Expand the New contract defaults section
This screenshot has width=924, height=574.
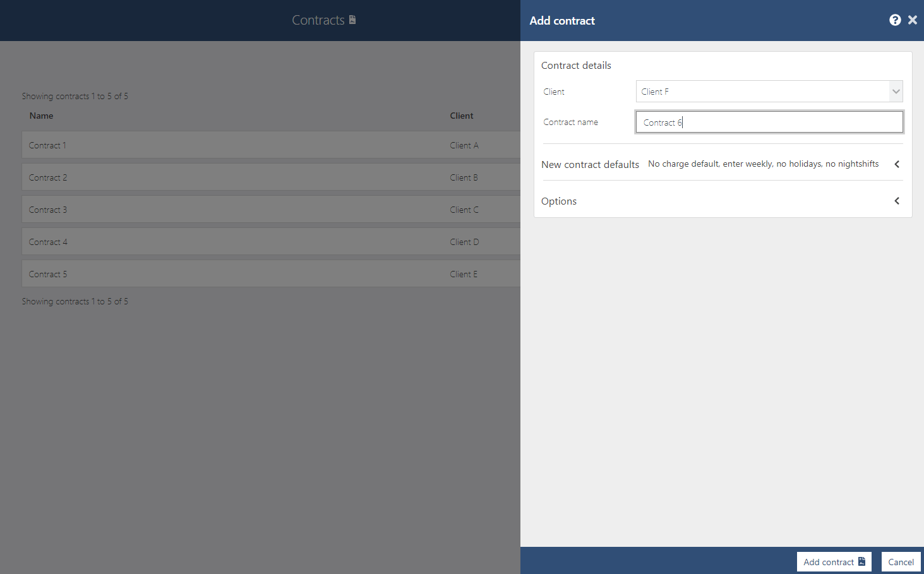coord(722,164)
